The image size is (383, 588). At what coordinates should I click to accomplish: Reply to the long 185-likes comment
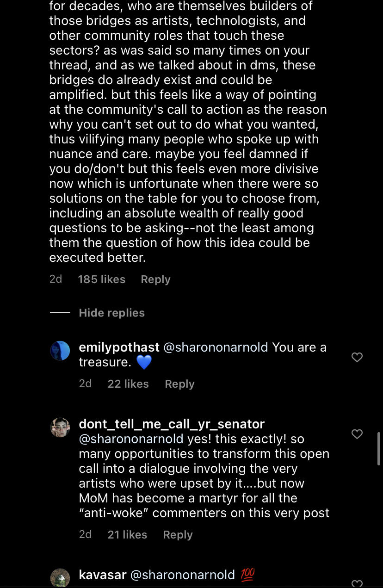tap(155, 279)
